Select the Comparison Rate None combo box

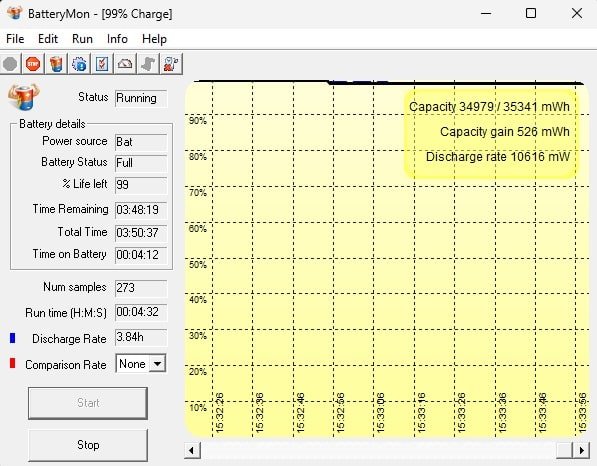tap(141, 364)
